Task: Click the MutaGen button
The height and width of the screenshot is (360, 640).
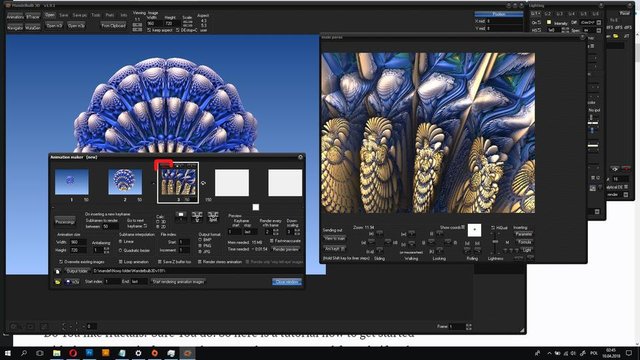Action: [x=33, y=28]
